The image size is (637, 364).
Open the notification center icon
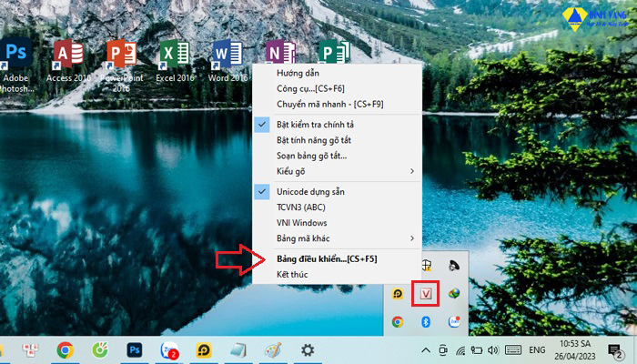click(615, 352)
